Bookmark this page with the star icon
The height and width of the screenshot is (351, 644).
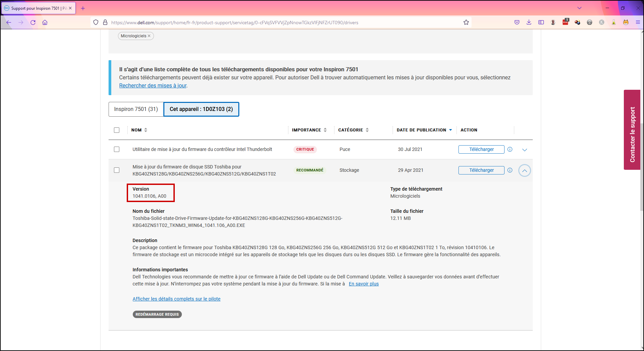[466, 23]
